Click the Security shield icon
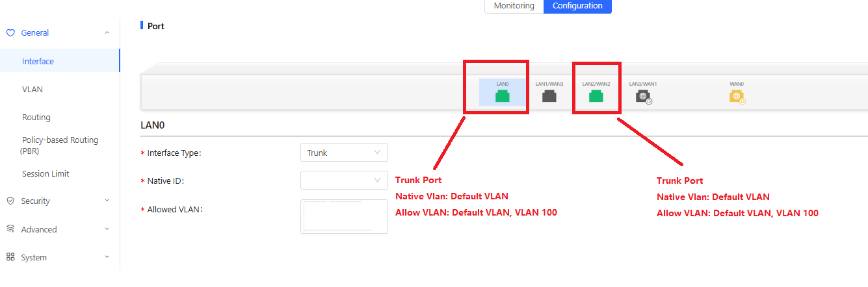 coord(10,201)
